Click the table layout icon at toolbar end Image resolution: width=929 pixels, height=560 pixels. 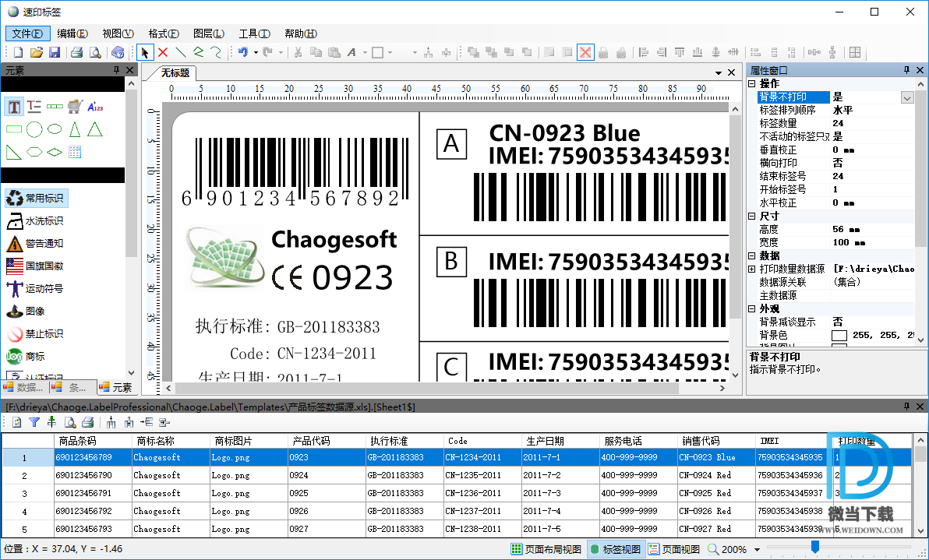coord(854,53)
